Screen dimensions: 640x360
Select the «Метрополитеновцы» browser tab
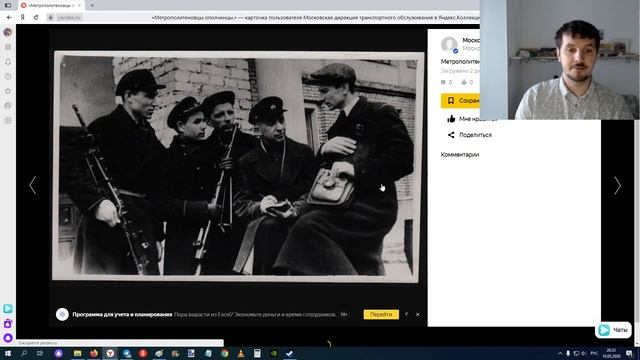[51, 5]
